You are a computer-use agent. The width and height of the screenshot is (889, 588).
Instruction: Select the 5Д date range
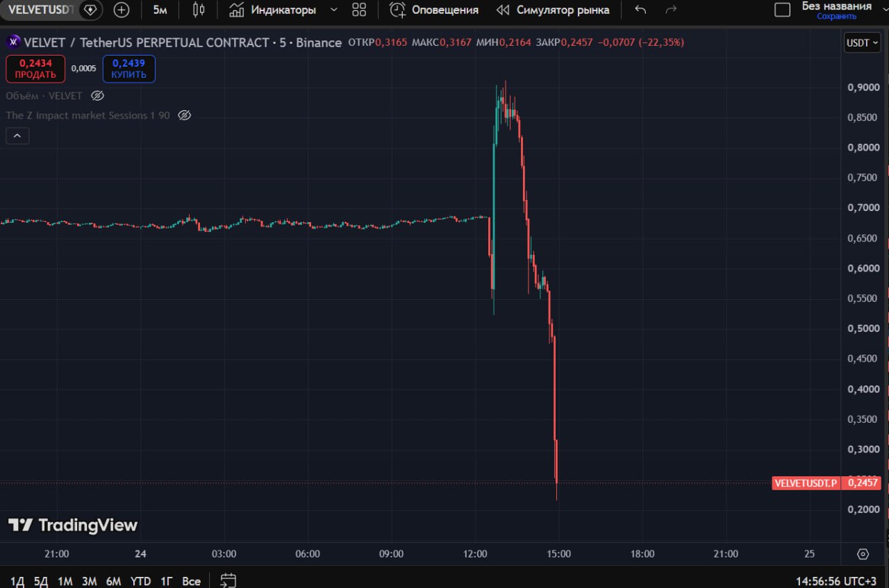click(41, 582)
